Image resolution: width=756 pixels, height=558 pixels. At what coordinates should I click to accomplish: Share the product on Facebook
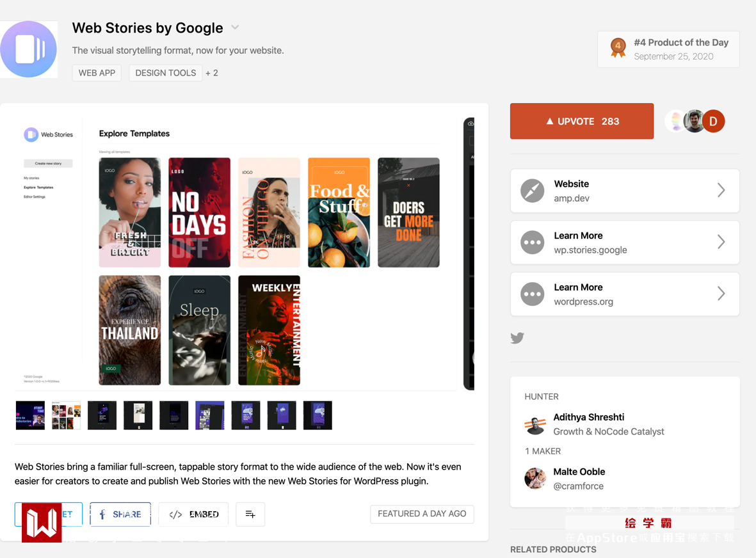click(120, 514)
